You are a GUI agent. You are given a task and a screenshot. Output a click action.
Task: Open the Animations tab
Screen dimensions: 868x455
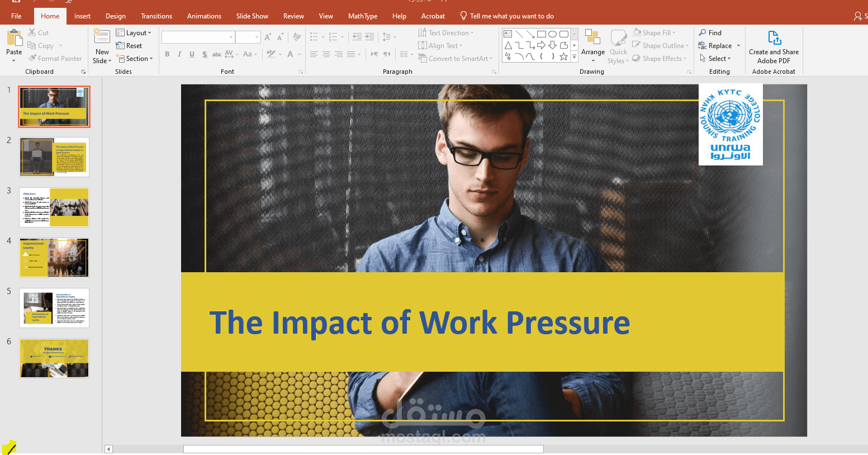204,16
